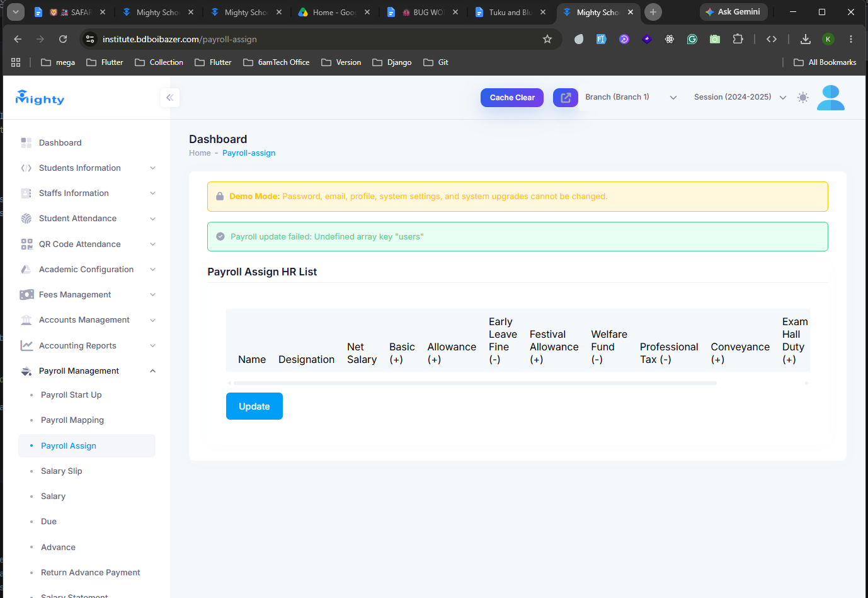Open Salary Slip submenu item
The height and width of the screenshot is (598, 868).
point(62,471)
